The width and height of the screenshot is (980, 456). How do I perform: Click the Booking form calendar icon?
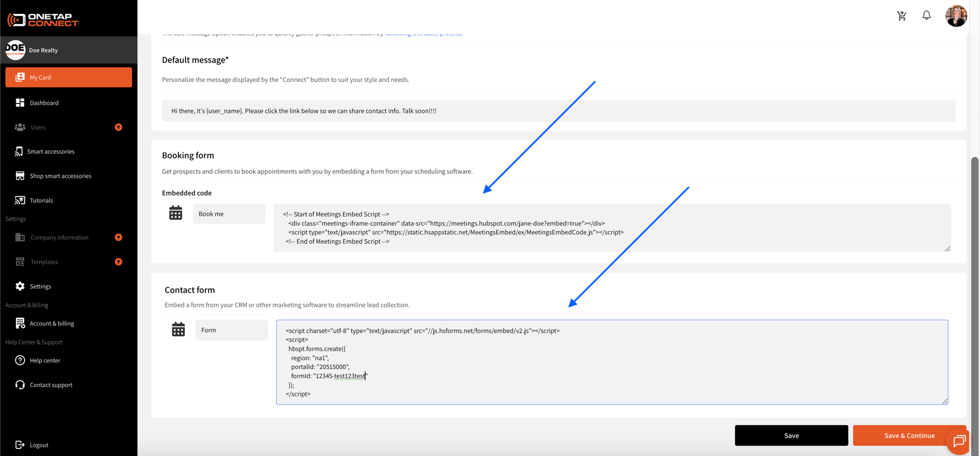[176, 213]
